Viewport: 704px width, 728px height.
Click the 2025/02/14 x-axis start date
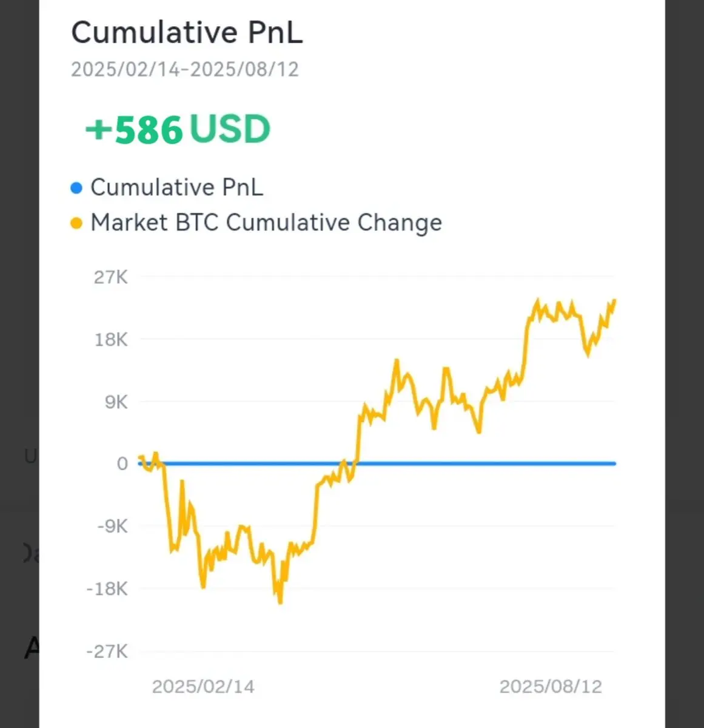point(203,687)
